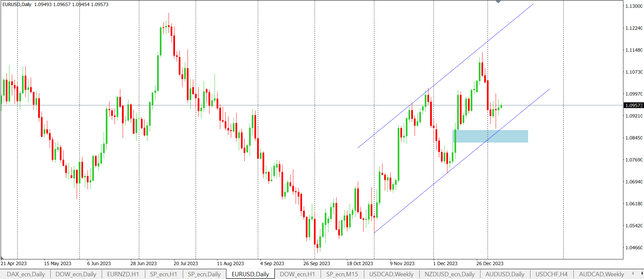The width and height of the screenshot is (644, 279).
Task: Select the active EURUSD,Daily tab
Action: [250, 274]
